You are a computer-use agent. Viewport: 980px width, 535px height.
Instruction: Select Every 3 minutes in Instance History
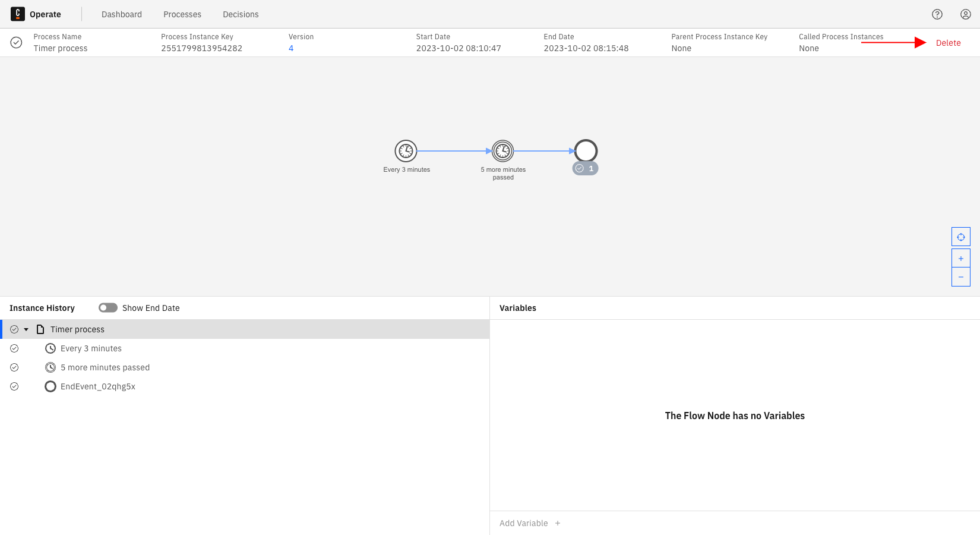[x=245, y=348]
